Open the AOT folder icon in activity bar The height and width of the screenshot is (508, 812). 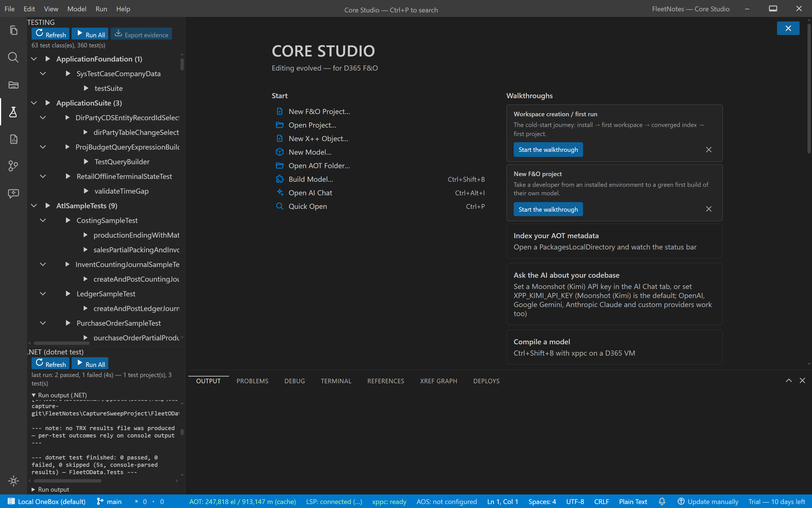(14, 85)
